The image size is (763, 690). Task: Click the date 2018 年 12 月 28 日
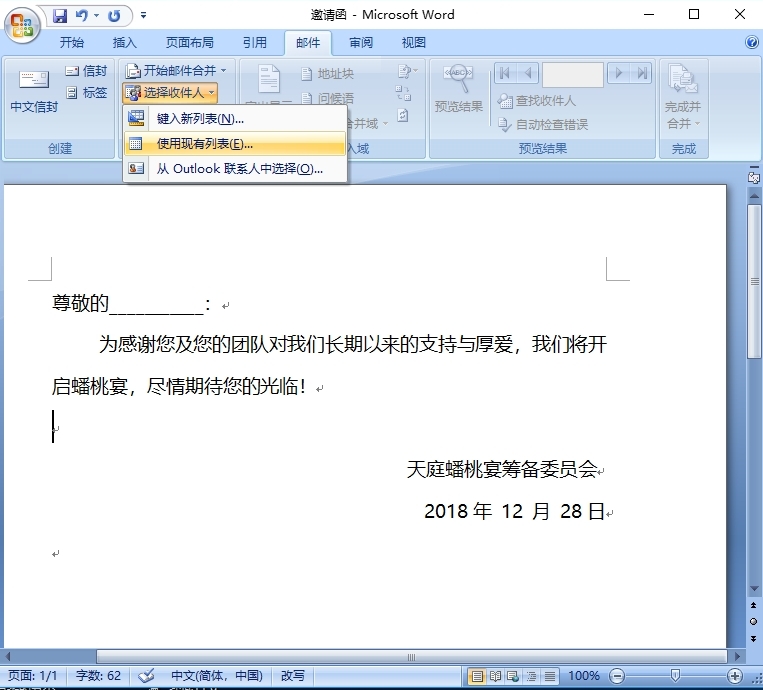(x=514, y=511)
